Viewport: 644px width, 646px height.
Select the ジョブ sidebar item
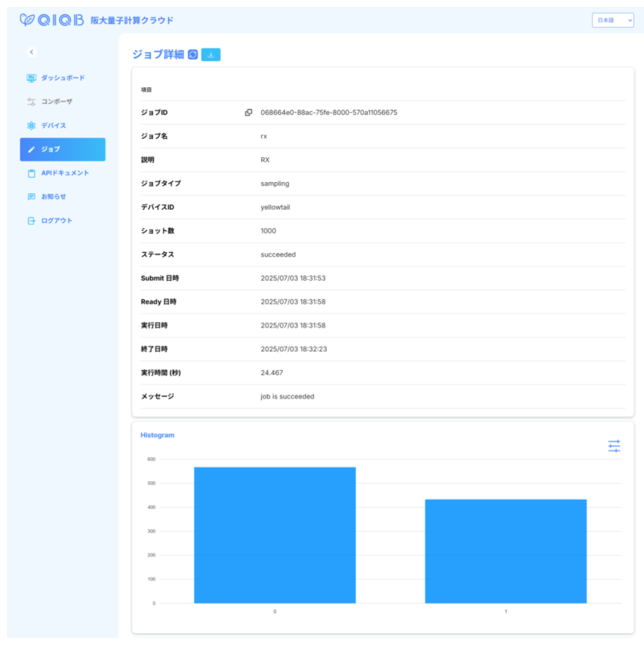tap(62, 149)
